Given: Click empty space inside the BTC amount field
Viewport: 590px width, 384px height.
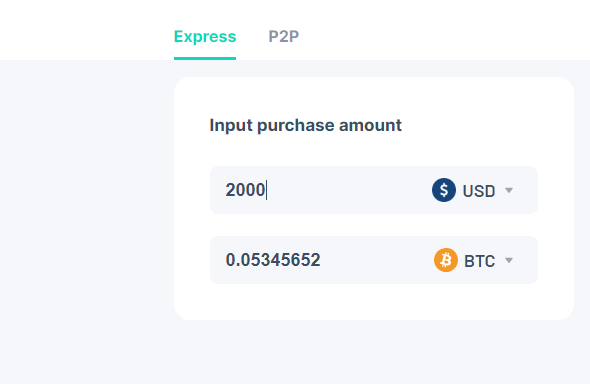Looking at the screenshot, I should (x=376, y=260).
